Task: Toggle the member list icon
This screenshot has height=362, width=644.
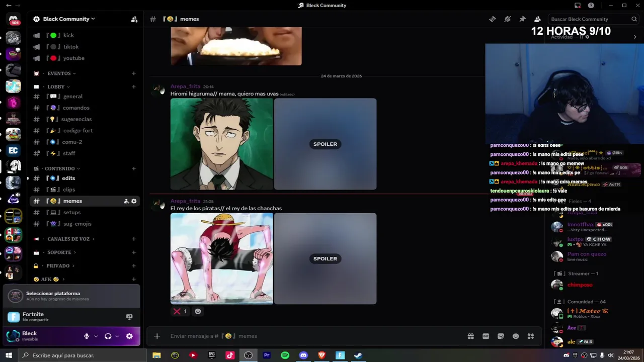Action: pos(537,19)
